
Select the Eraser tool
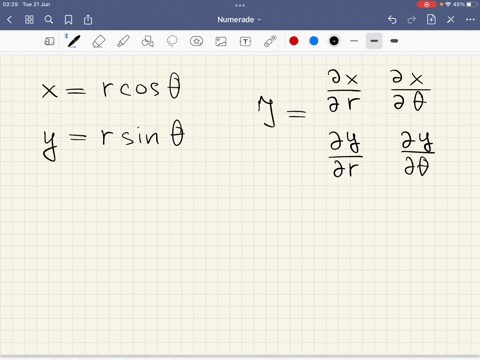pos(98,41)
